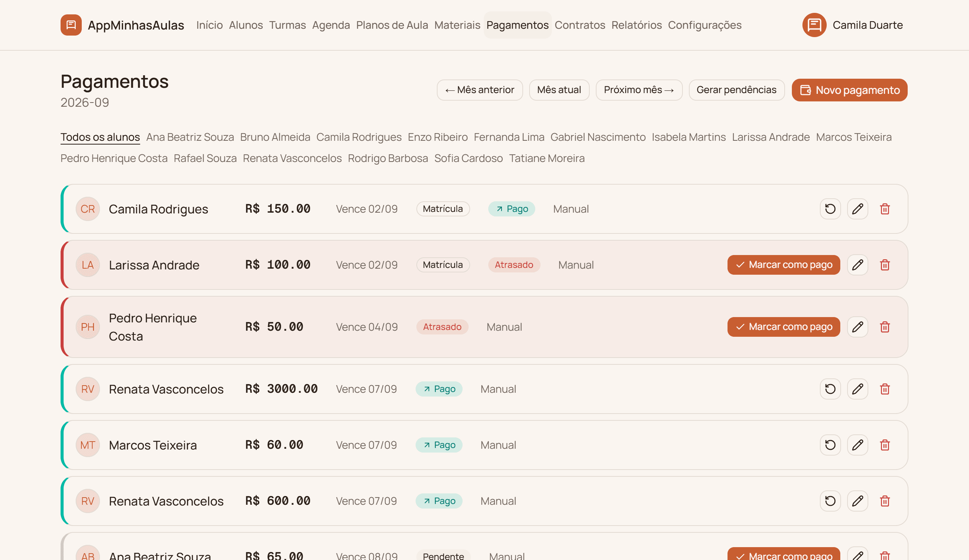Delete Marcos Teixeira payment trash icon
Screen dimensions: 969x560
coord(885,445)
